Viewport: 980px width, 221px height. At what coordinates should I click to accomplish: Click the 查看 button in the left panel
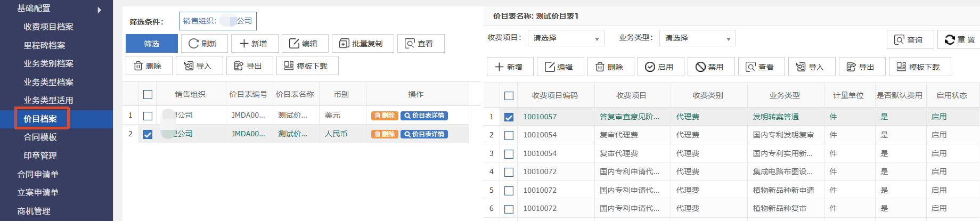pyautogui.click(x=421, y=44)
